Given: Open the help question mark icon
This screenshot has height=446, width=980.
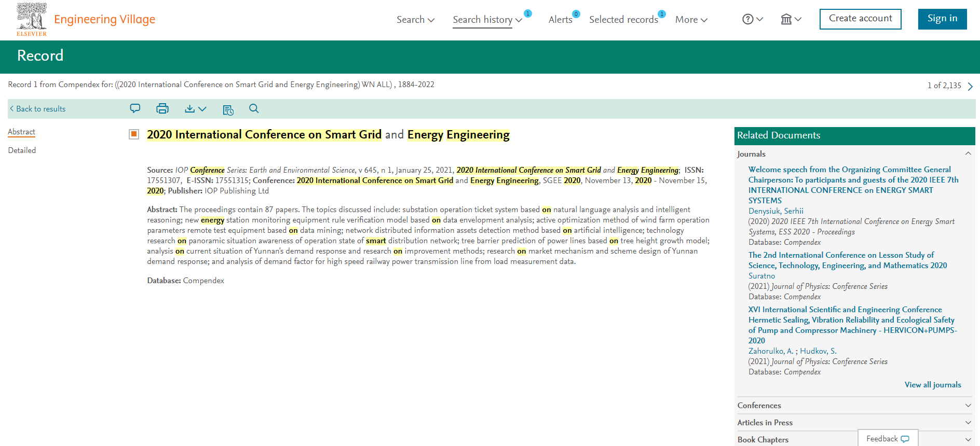Looking at the screenshot, I should click(747, 19).
